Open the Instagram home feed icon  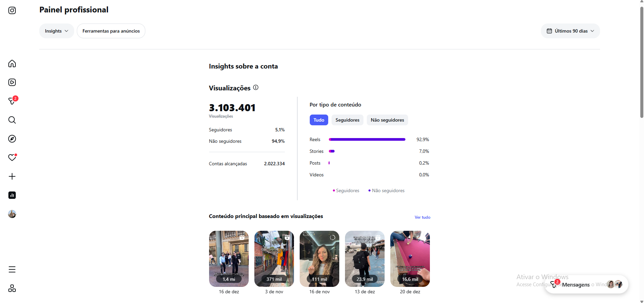12,63
